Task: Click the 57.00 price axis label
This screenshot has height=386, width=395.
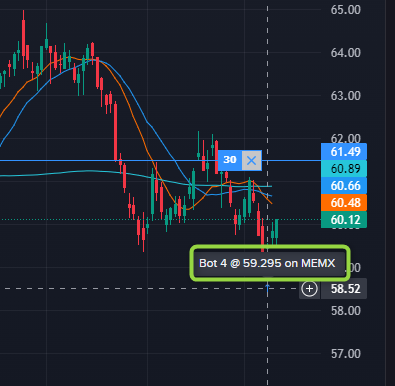Action: (x=345, y=354)
